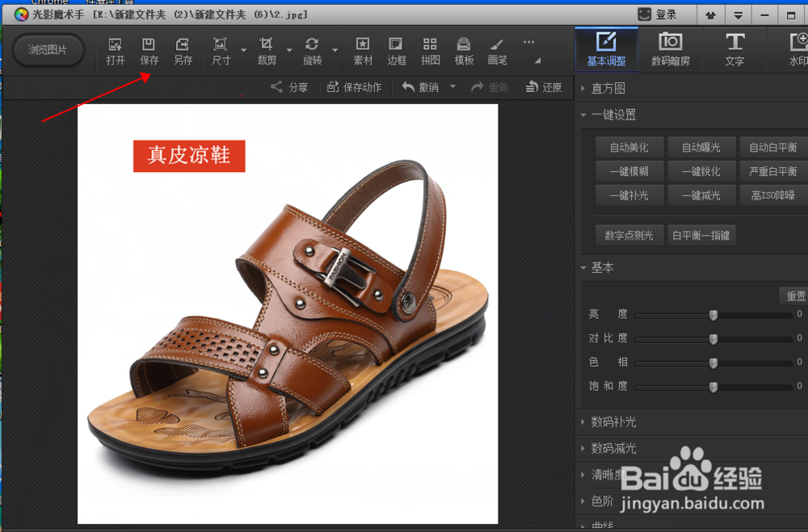808x532 pixels.
Task: Click the 一键锐化 button
Action: pos(701,171)
